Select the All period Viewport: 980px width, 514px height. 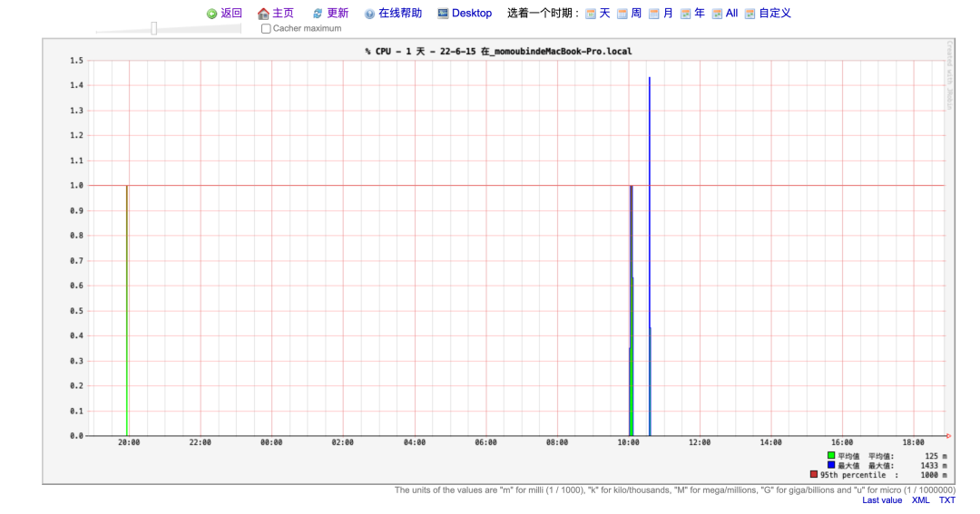coord(732,13)
